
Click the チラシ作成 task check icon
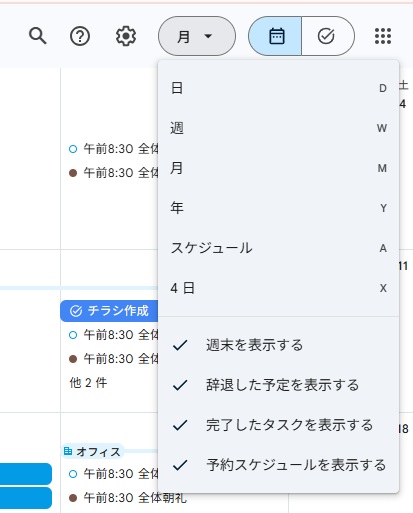(76, 311)
